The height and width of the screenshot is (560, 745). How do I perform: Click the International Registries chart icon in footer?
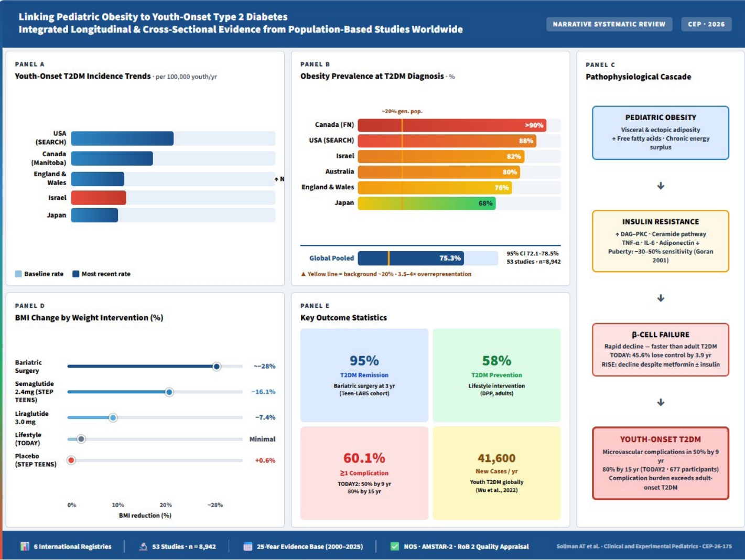(x=25, y=546)
